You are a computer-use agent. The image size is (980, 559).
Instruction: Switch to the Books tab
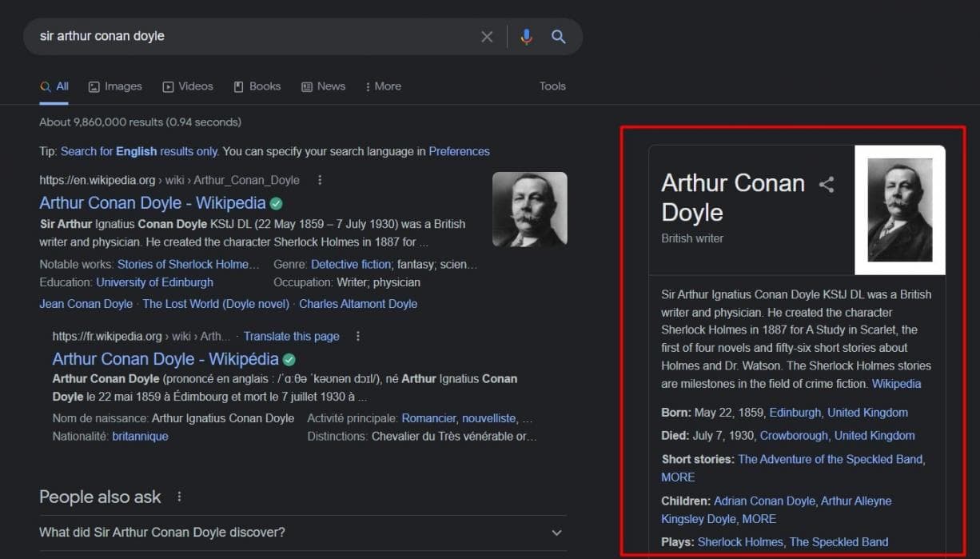point(257,86)
